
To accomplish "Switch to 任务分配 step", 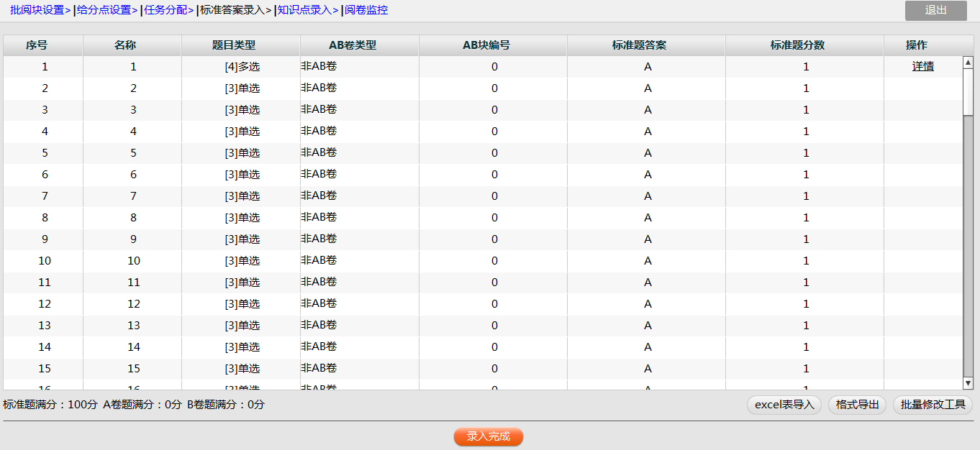I will (x=166, y=10).
